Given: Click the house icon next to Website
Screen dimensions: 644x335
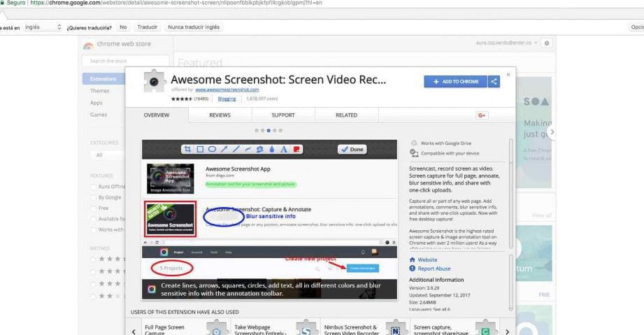Looking at the screenshot, I should 413,259.
